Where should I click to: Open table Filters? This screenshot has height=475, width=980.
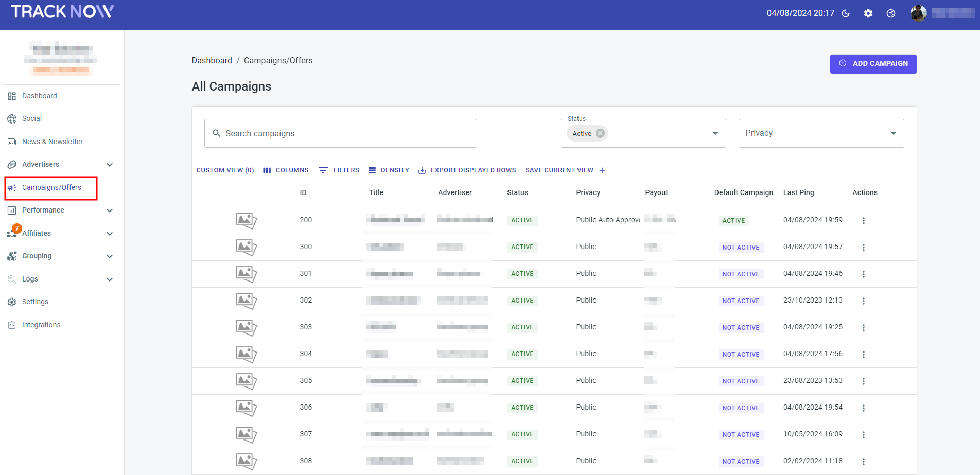pos(339,170)
